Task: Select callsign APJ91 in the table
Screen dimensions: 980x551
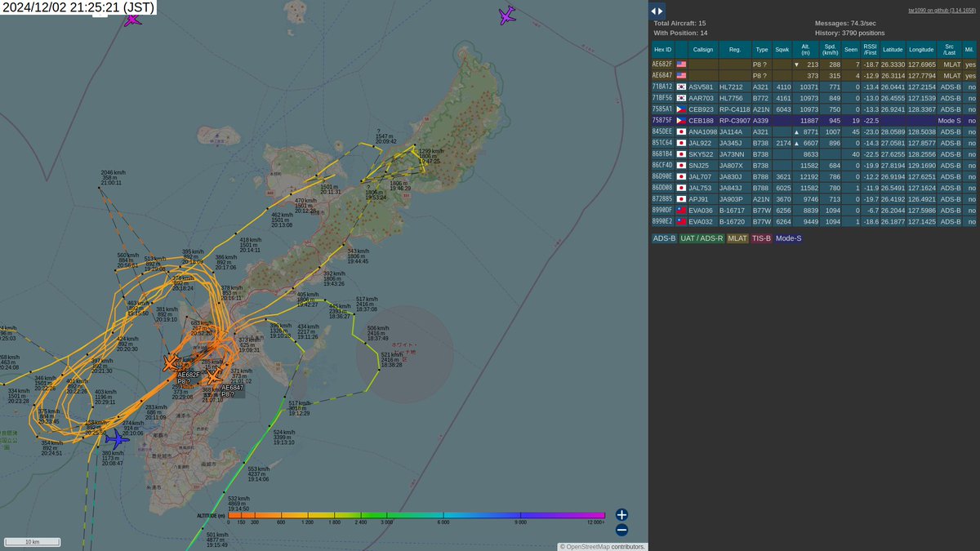Action: click(698, 198)
